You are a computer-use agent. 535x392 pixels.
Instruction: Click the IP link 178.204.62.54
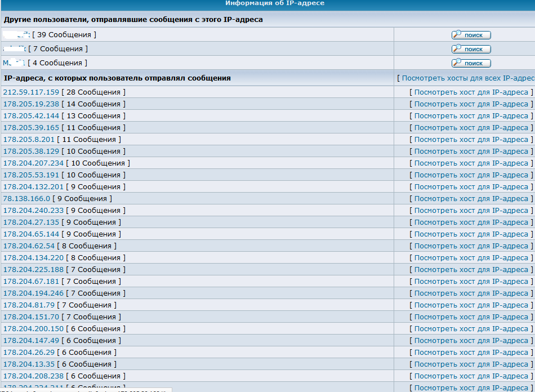29,246
